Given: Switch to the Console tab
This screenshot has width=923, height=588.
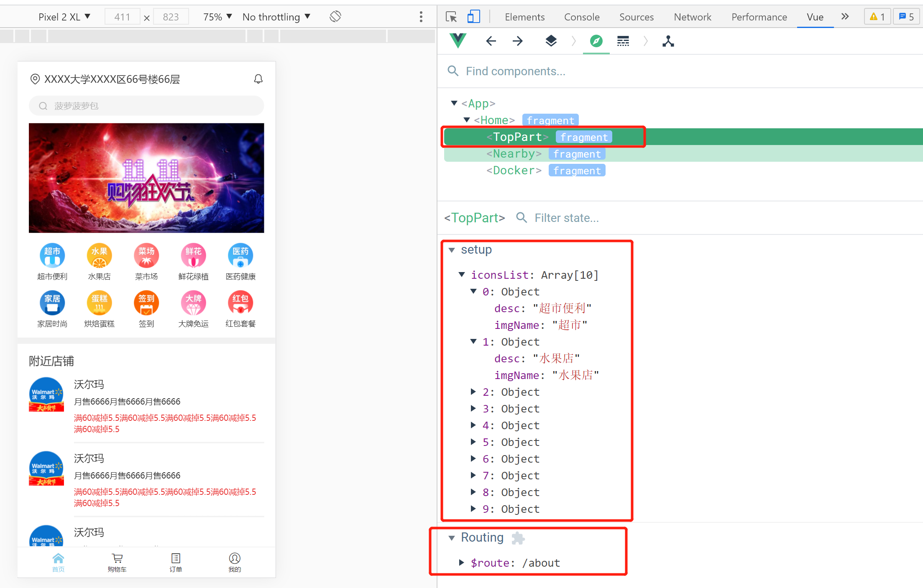Looking at the screenshot, I should (581, 17).
